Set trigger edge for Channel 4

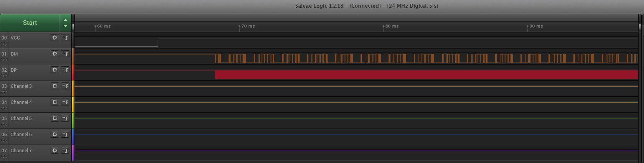[x=65, y=102]
